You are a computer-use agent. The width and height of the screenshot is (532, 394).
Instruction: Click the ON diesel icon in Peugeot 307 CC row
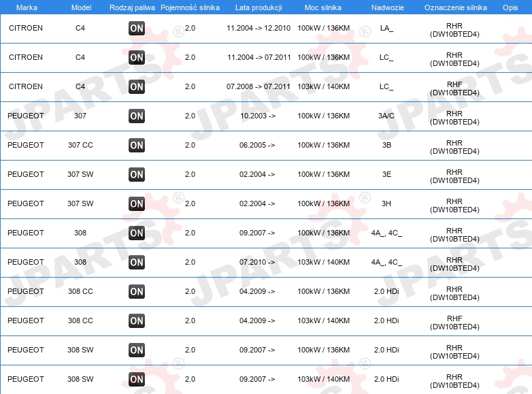click(x=137, y=145)
